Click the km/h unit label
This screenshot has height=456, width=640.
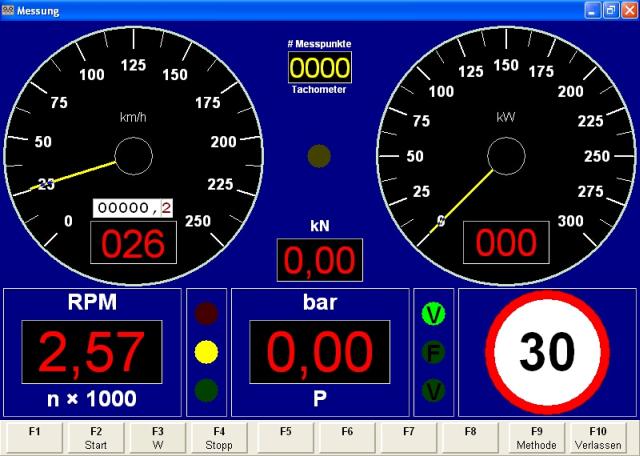click(x=133, y=118)
